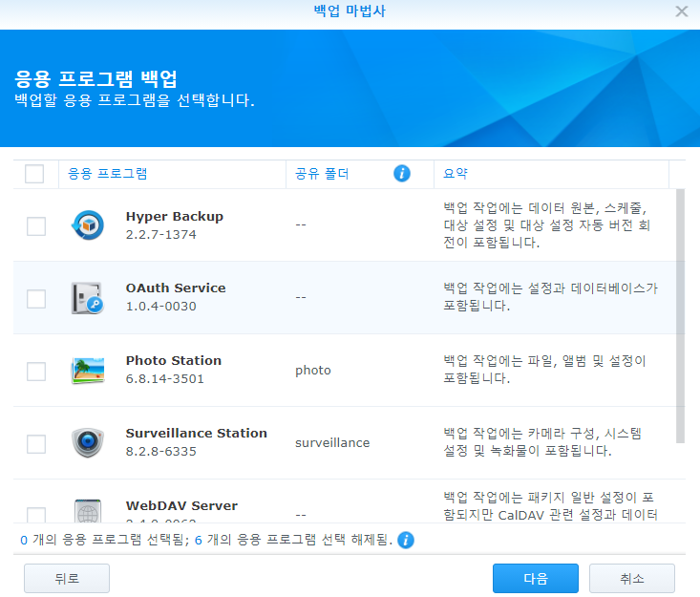Click the 'surveillance' shared folder cell
700x597 pixels.
coord(332,443)
